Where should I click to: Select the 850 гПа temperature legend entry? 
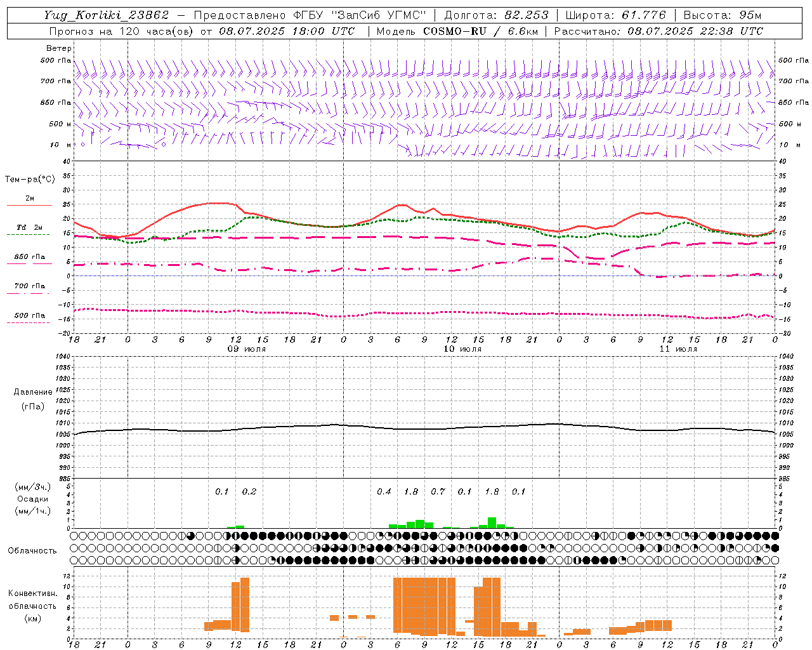click(x=30, y=257)
